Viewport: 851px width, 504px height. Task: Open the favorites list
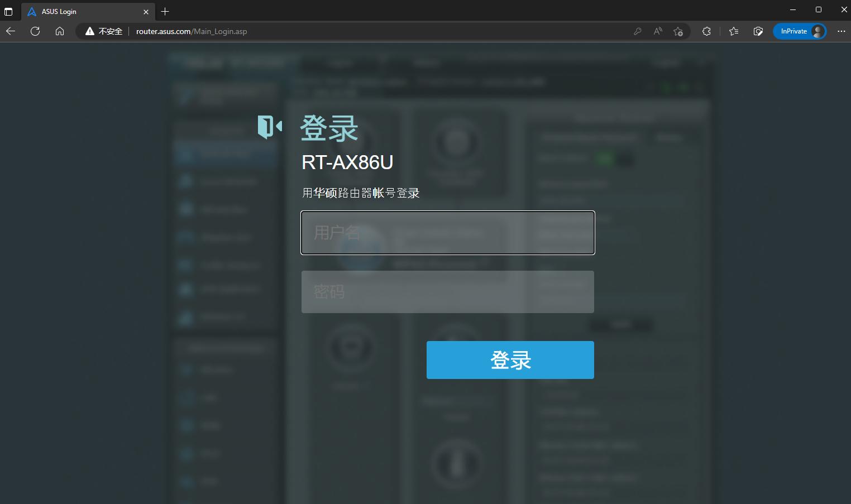click(x=734, y=31)
